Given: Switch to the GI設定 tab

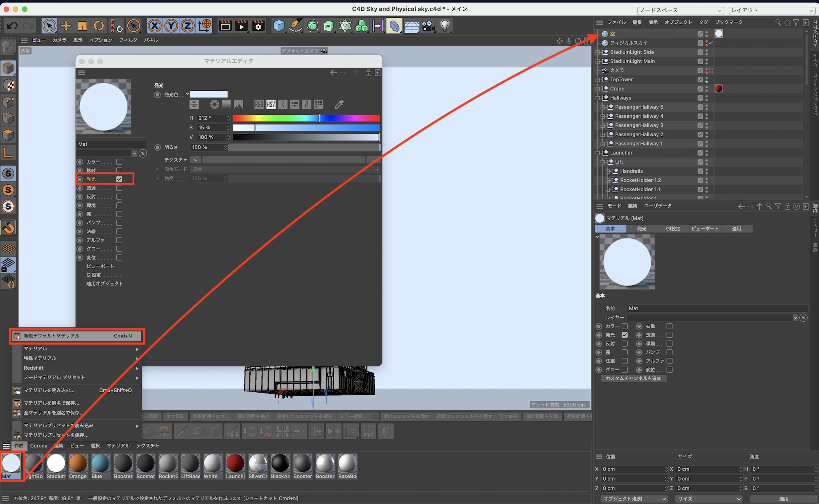Looking at the screenshot, I should (673, 228).
